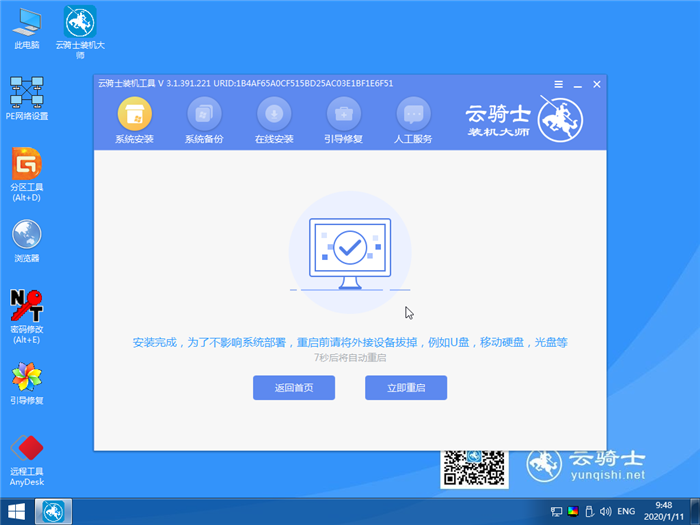Click the Windows Start button

click(16, 512)
